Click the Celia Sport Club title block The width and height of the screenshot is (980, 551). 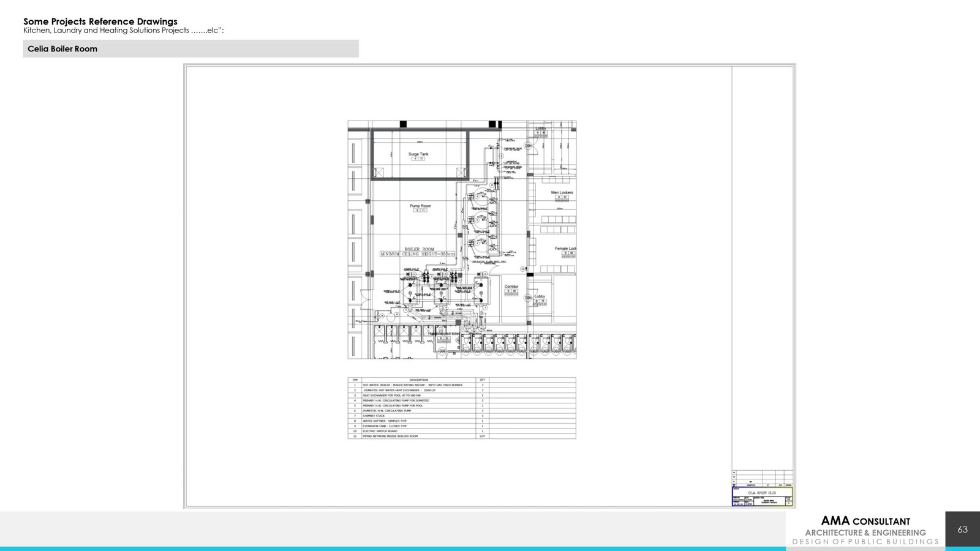tap(762, 492)
